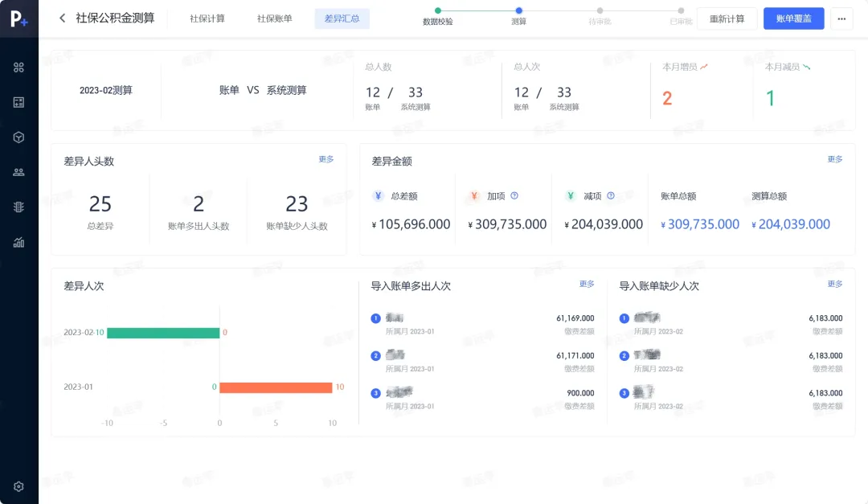Open the bar chart analytics sidebar icon
Image resolution: width=868 pixels, height=504 pixels.
point(18,241)
